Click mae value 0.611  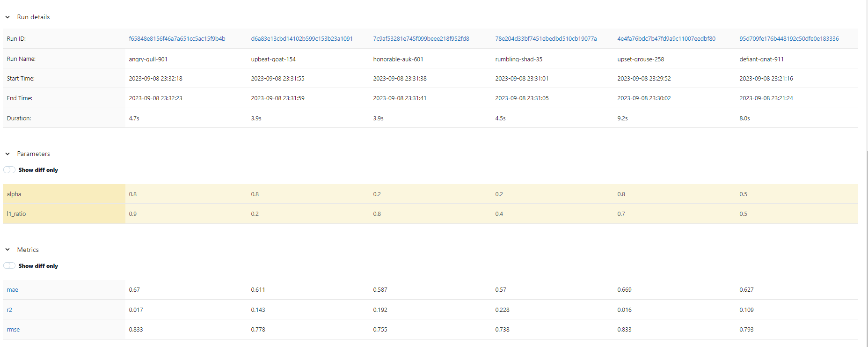pyautogui.click(x=258, y=290)
